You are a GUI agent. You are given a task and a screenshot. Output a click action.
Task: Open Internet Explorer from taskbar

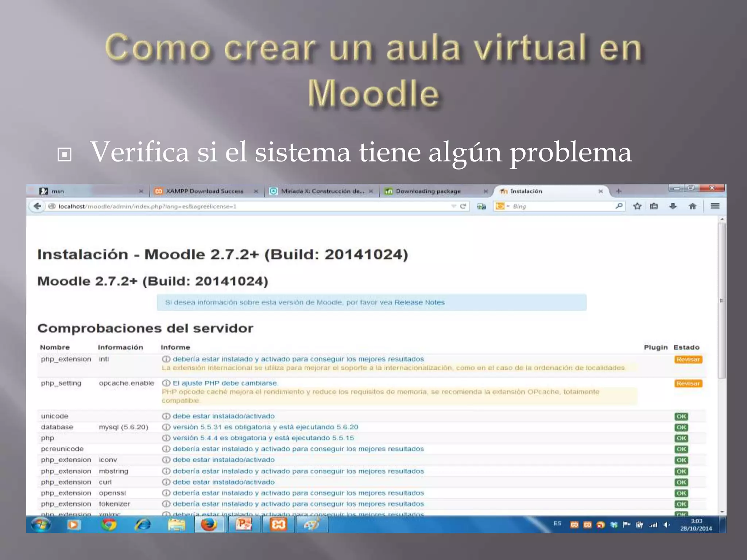[143, 525]
